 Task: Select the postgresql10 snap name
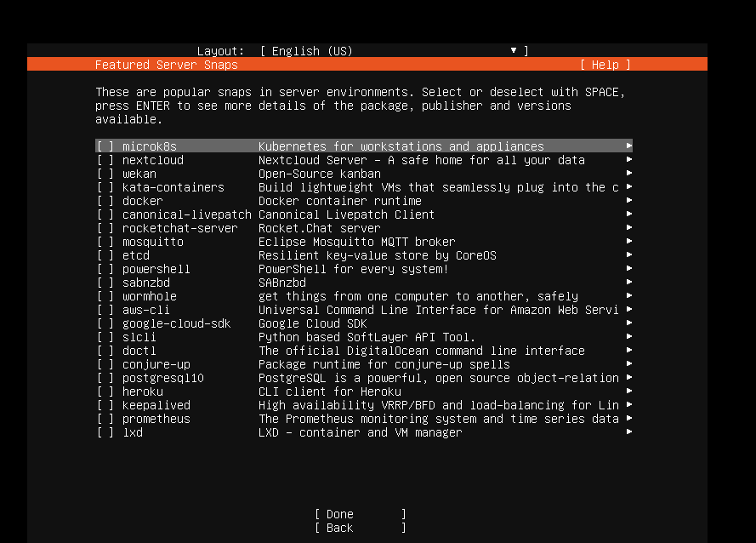click(163, 378)
